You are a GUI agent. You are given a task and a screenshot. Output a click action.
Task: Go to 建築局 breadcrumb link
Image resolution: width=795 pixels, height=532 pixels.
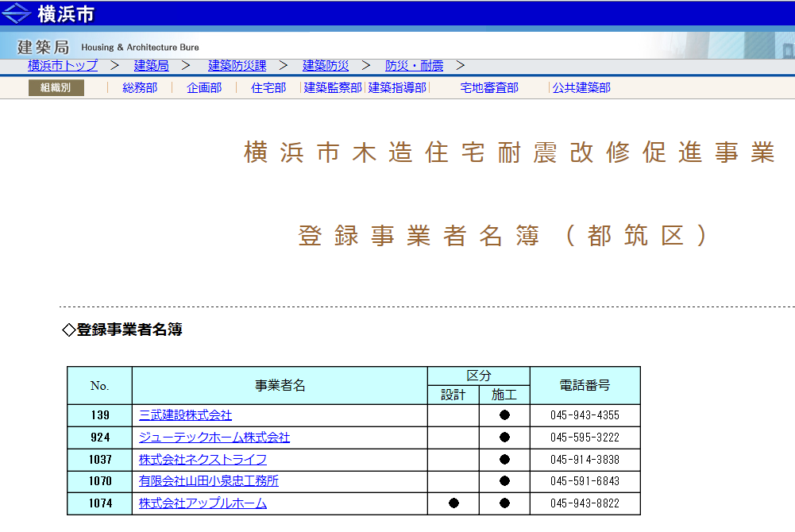pyautogui.click(x=151, y=66)
